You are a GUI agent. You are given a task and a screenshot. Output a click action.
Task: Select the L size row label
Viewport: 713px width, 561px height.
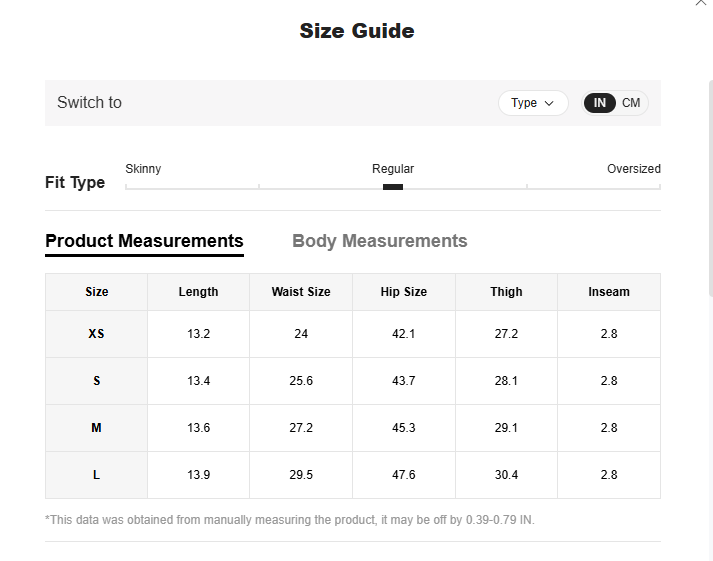pyautogui.click(x=97, y=475)
